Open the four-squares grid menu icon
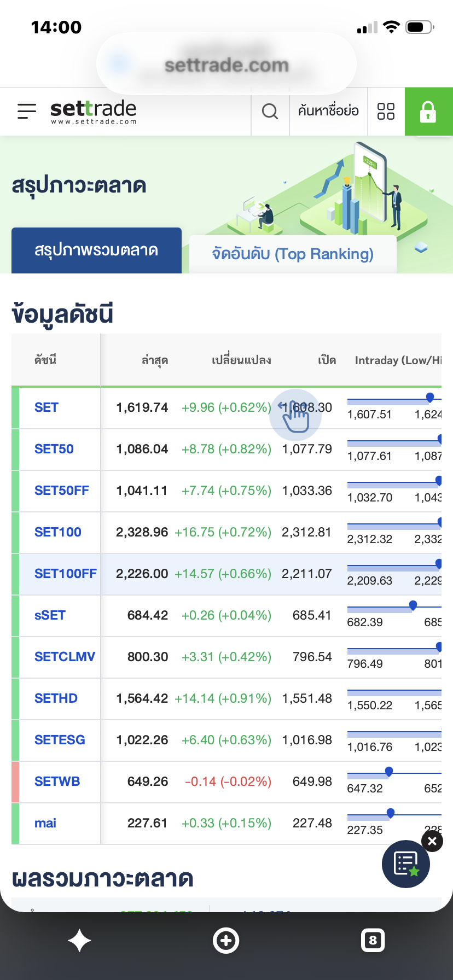 click(x=386, y=112)
